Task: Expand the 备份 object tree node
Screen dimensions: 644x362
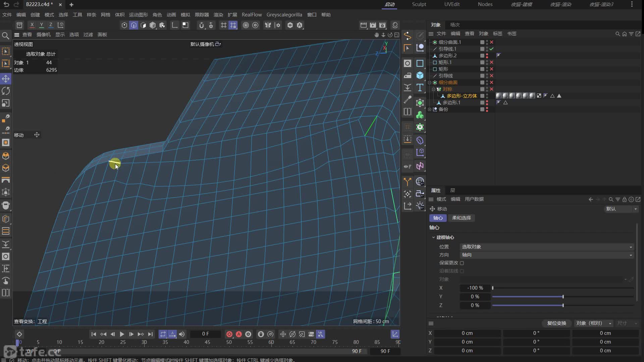Action: 429,109
